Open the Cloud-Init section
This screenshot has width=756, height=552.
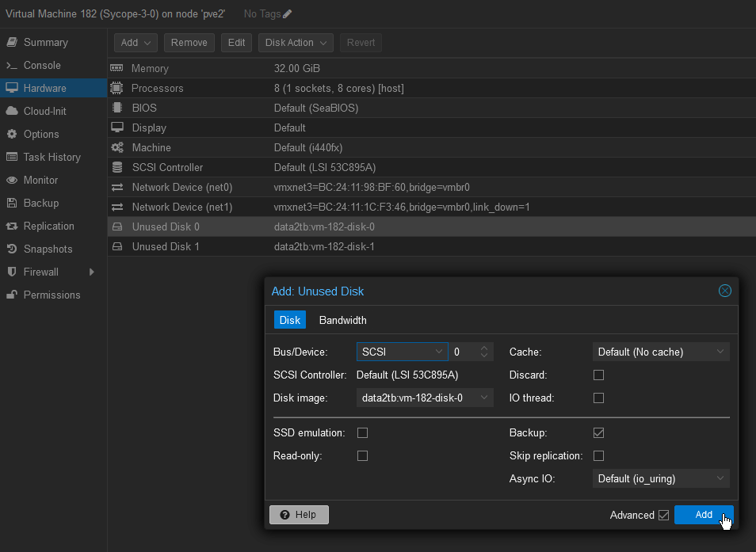click(44, 111)
